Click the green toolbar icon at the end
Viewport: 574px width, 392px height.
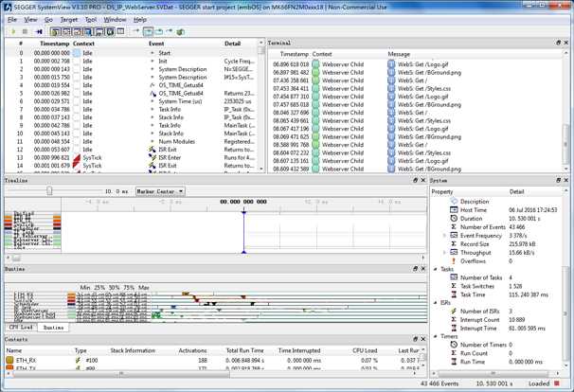coord(180,31)
